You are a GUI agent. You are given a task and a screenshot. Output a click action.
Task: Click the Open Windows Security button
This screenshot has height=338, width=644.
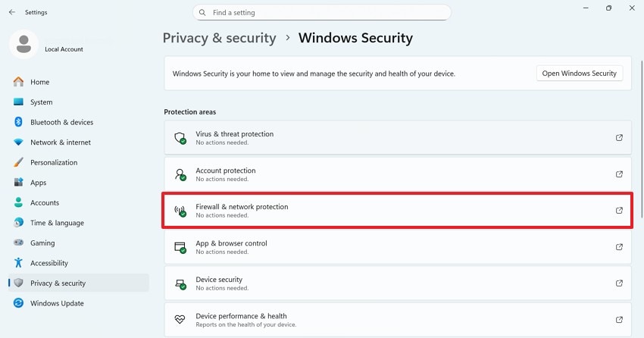coord(580,74)
